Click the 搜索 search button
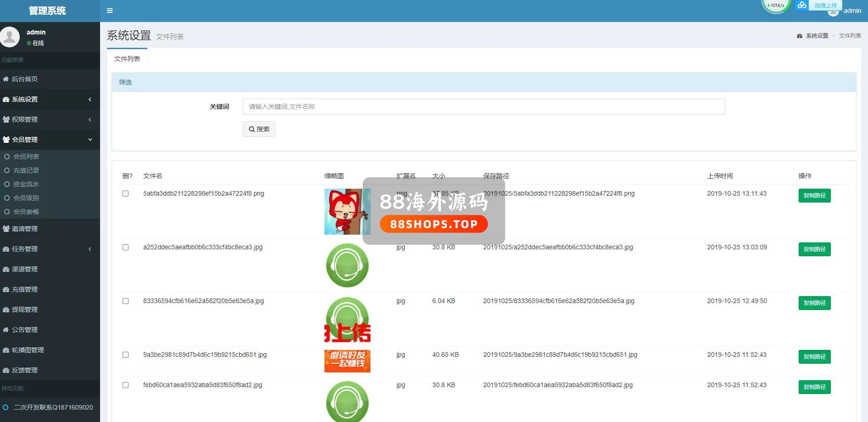The width and height of the screenshot is (868, 422). pos(259,129)
